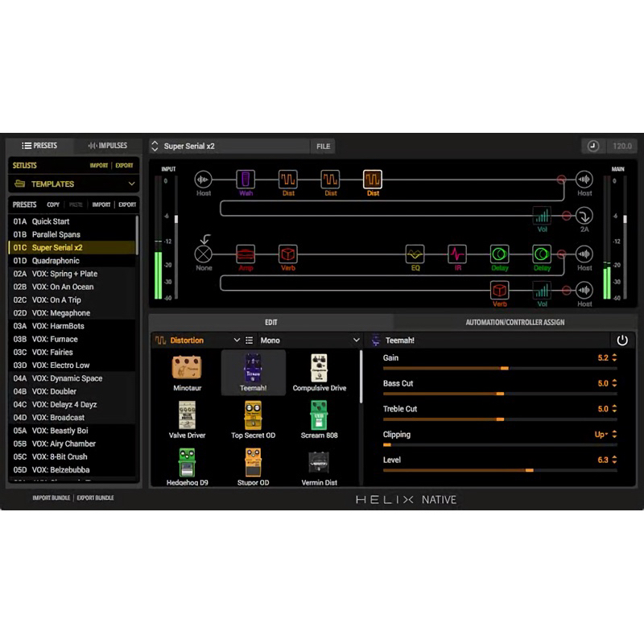Load preset 02A VOX: Spring + Plate
The image size is (644, 644).
coord(72,274)
